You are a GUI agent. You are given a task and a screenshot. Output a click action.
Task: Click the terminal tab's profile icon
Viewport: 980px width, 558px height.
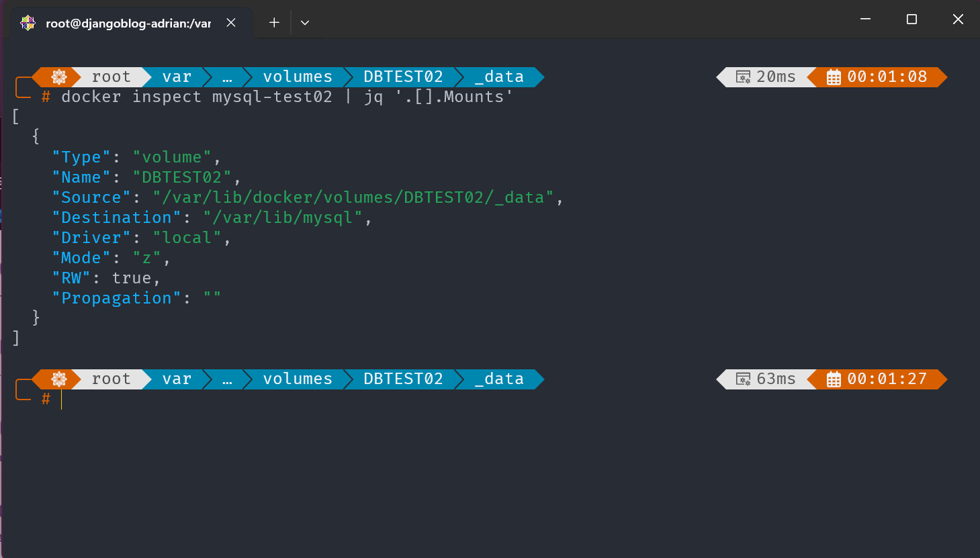click(x=28, y=23)
